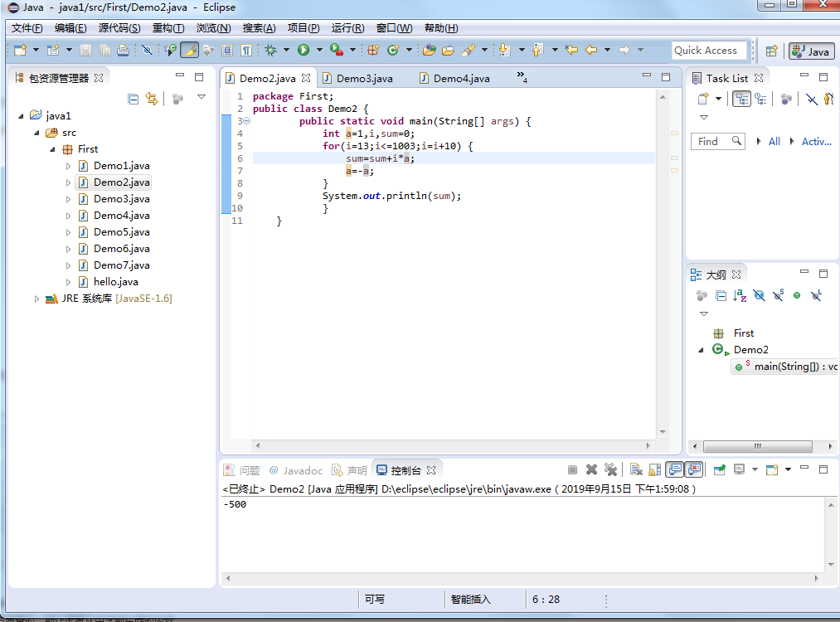
Task: Collapse the Demo2 outline node
Action: pyautogui.click(x=702, y=350)
